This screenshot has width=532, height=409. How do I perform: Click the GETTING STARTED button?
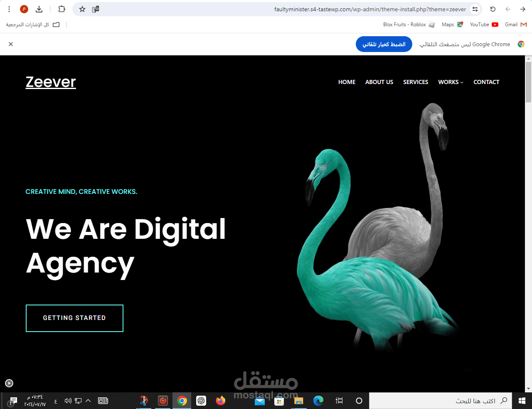click(x=74, y=318)
